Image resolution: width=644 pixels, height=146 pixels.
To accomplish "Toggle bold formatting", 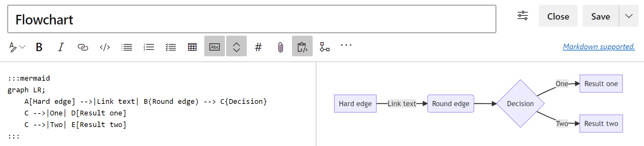I will pyautogui.click(x=39, y=47).
